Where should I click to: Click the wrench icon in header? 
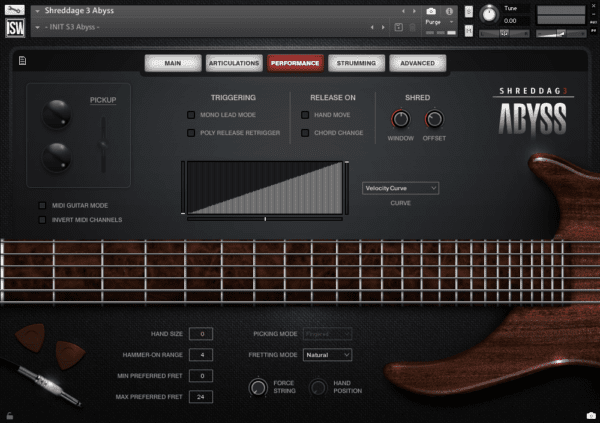pyautogui.click(x=15, y=10)
